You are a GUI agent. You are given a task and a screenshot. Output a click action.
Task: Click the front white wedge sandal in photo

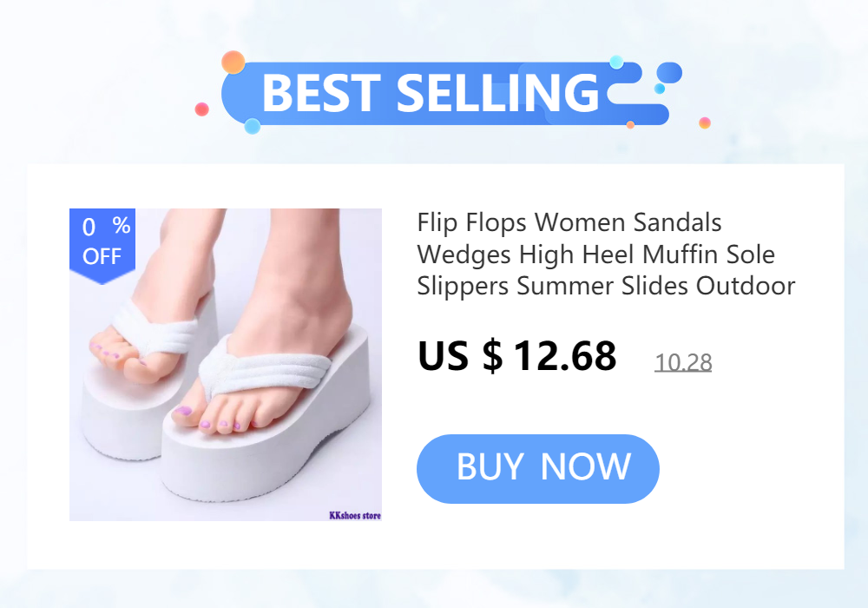tap(266, 421)
